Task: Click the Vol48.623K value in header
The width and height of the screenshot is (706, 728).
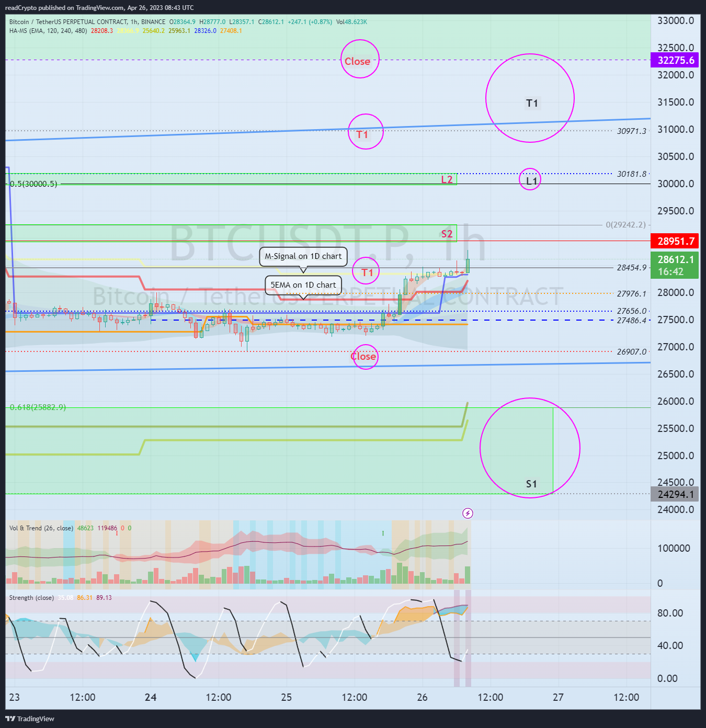Action: [351, 22]
